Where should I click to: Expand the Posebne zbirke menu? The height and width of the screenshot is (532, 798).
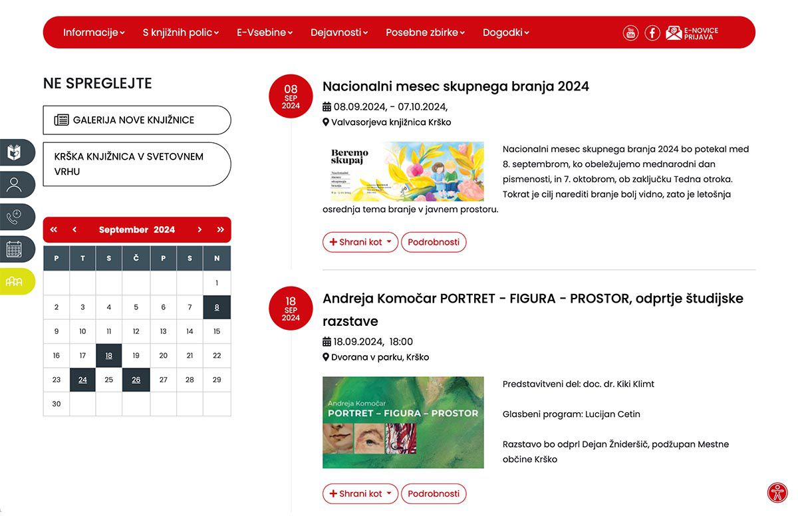[426, 33]
